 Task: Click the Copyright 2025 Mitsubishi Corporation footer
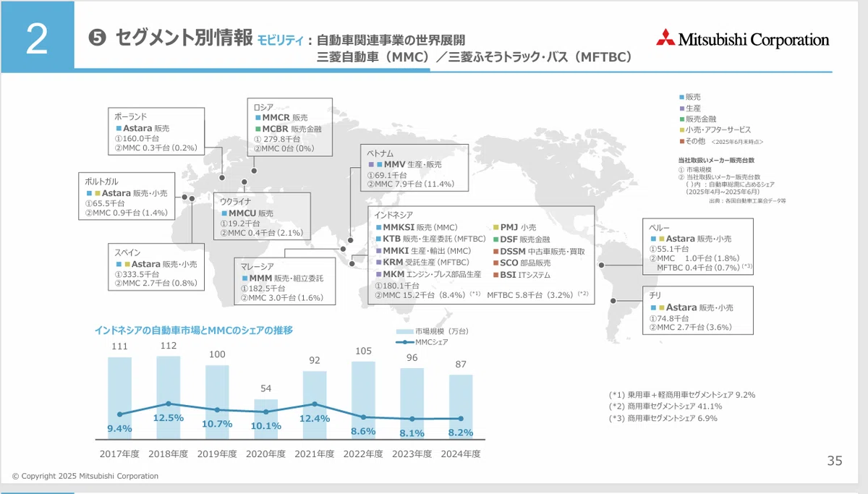pos(85,476)
